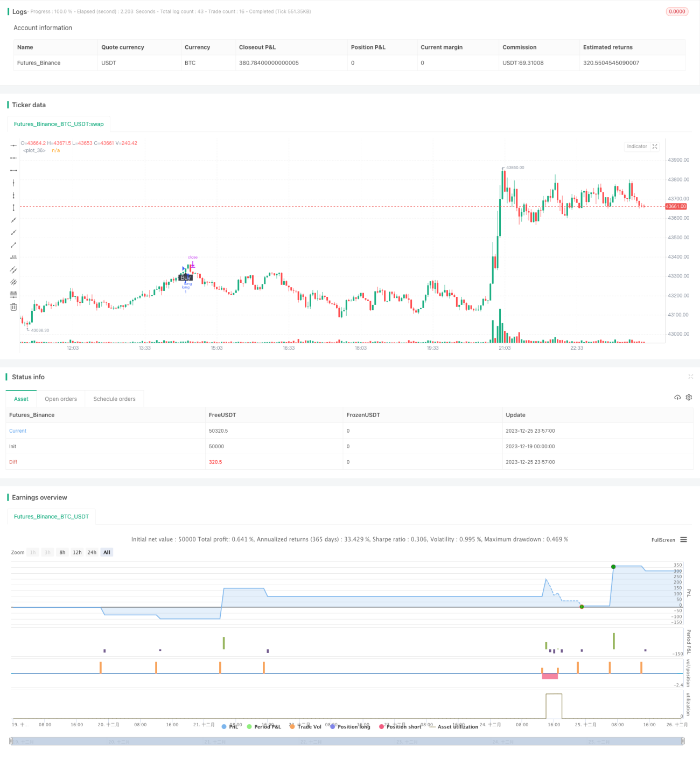
Task: Select the vertical segment drawing tool
Action: click(x=13, y=207)
